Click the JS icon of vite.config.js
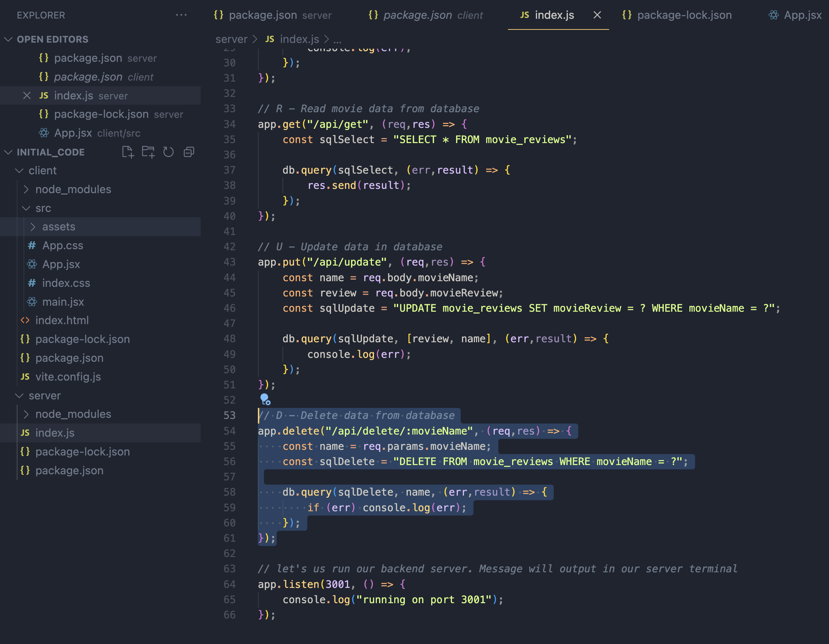Viewport: 829px width, 644px height. (25, 376)
